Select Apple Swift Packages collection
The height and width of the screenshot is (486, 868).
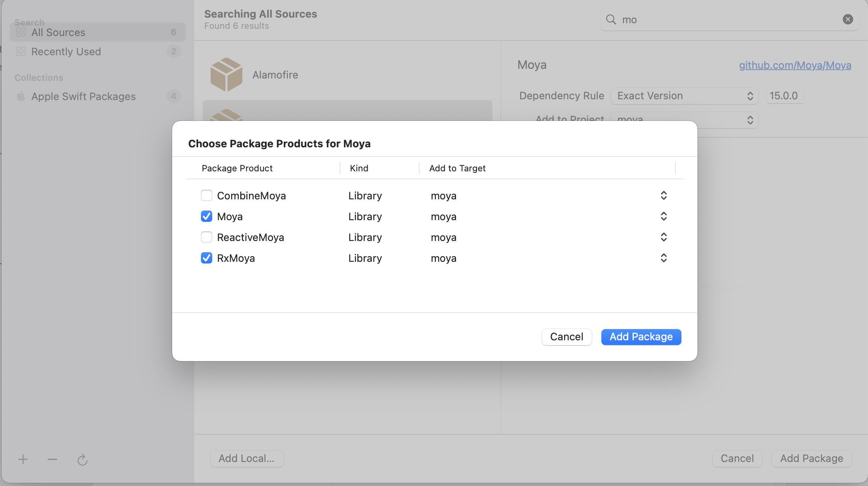(83, 96)
